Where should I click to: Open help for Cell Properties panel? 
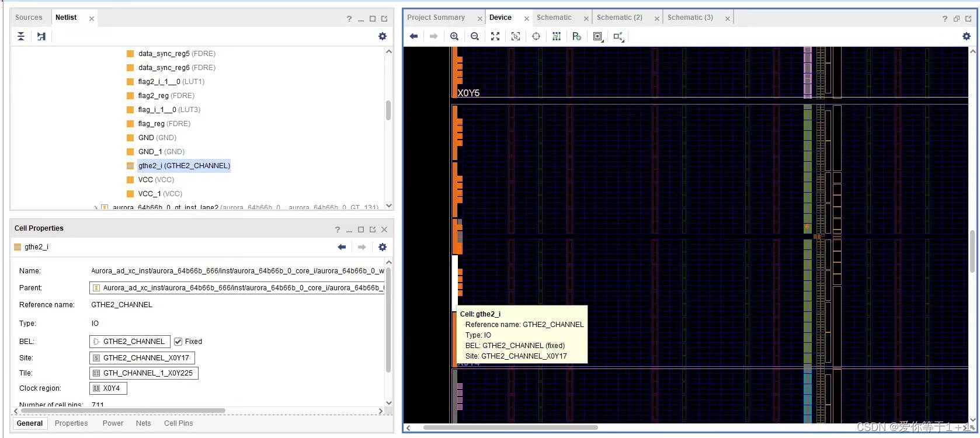coord(338,230)
